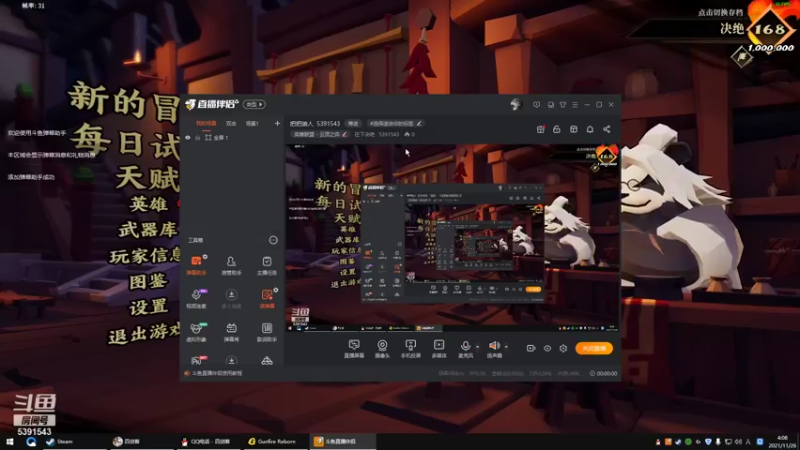Open the virtual avatar tool with green badge

coord(196,332)
